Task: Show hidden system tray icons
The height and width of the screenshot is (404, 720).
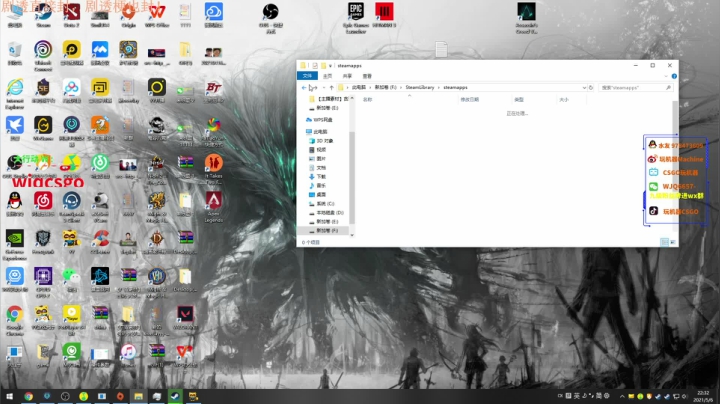Action: (622, 396)
